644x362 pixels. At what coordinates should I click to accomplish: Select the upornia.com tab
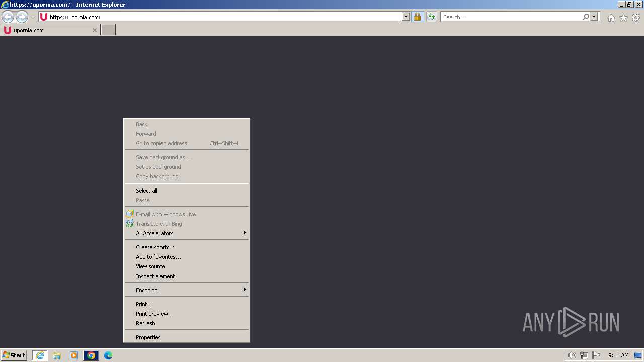49,30
